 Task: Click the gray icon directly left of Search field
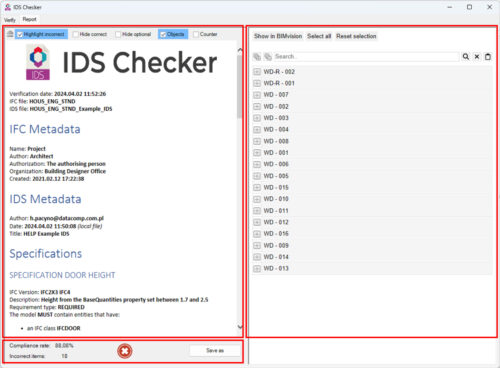[x=268, y=57]
